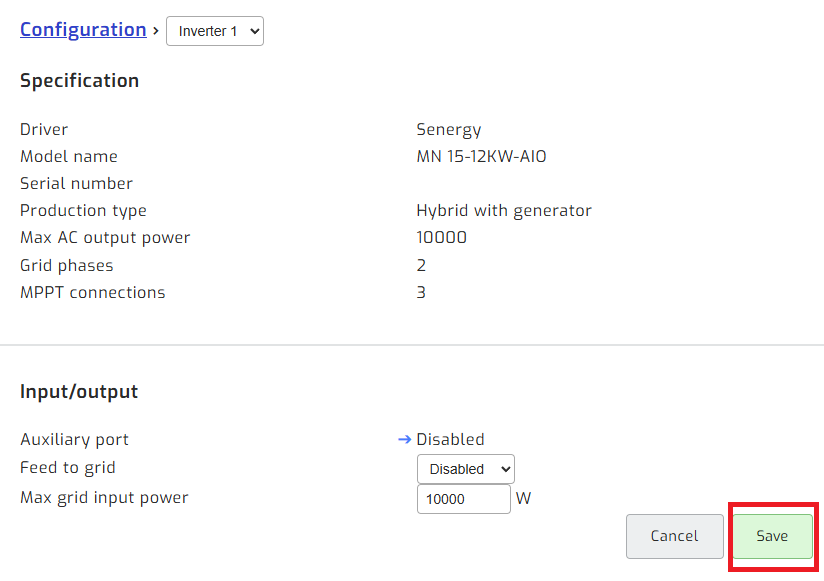This screenshot has width=824, height=581.
Task: Click the Feed to grid label text
Action: click(67, 467)
